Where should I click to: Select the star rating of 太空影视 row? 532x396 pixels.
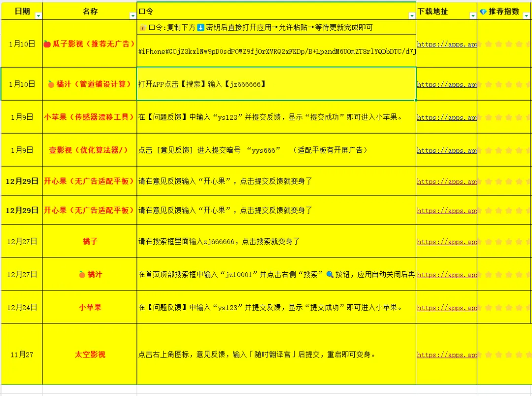(504, 354)
